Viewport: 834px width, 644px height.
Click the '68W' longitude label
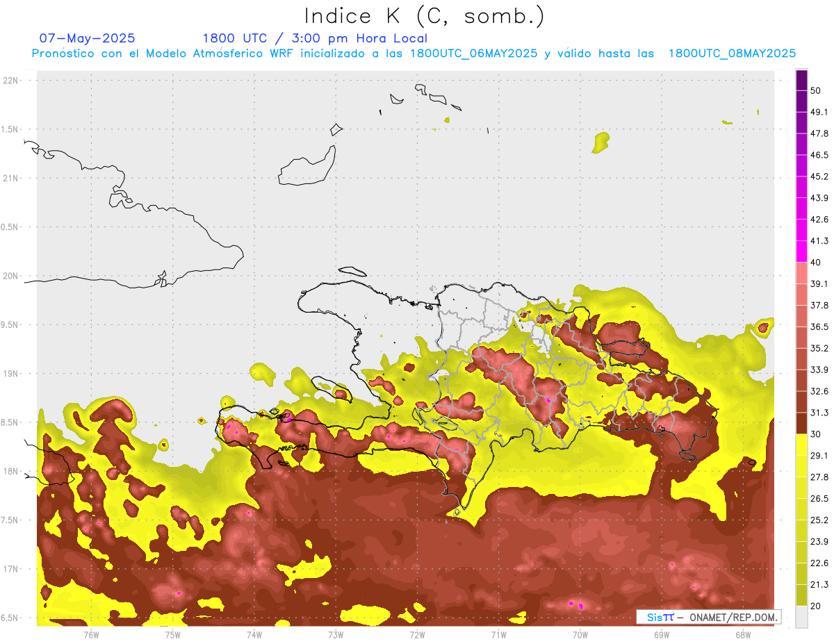pyautogui.click(x=742, y=634)
